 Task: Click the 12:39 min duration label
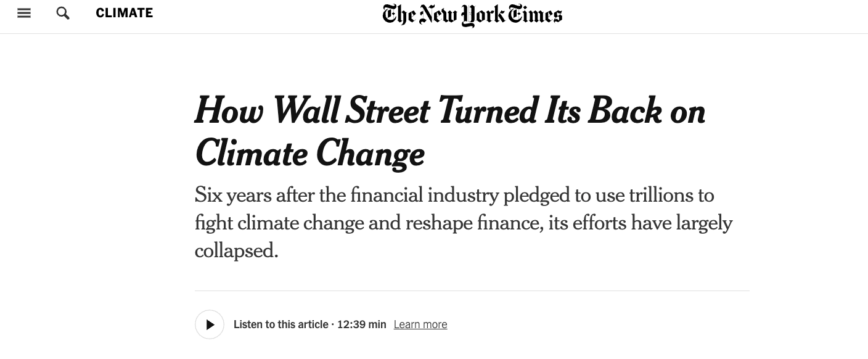[361, 324]
